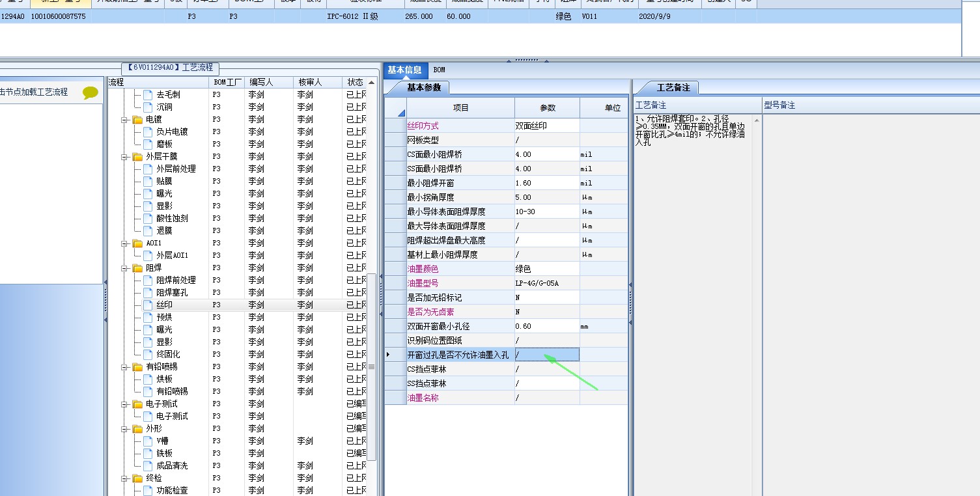Collapse the AOI1 folder node
This screenshot has height=496, width=980.
click(x=124, y=243)
